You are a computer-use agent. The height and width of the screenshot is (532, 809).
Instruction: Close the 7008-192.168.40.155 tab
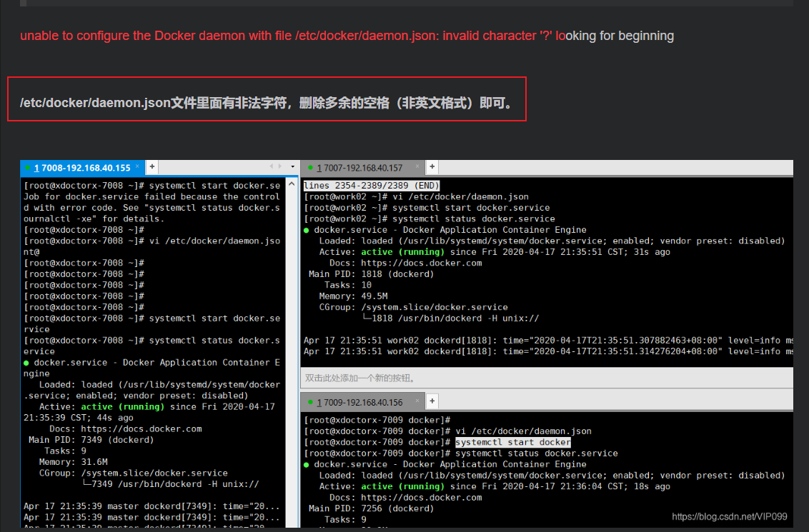[x=137, y=166]
